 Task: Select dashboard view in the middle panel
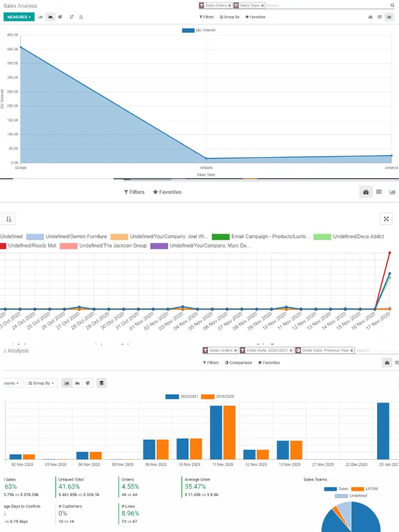(x=365, y=192)
